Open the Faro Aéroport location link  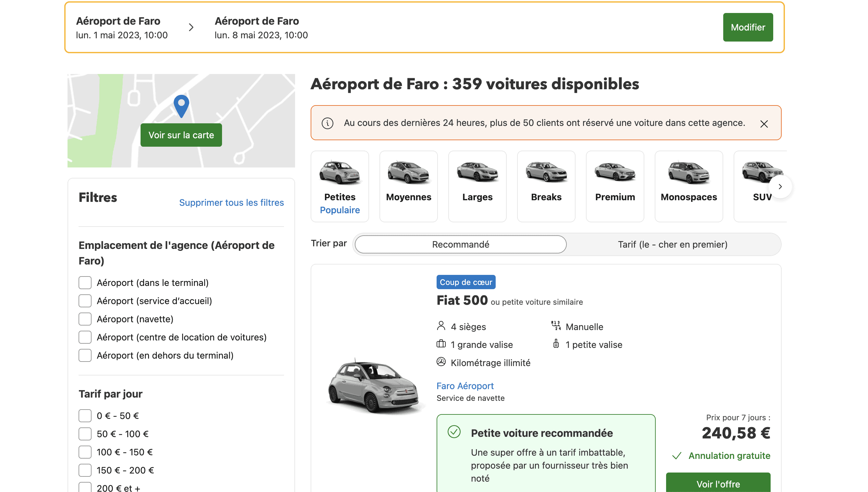(465, 386)
